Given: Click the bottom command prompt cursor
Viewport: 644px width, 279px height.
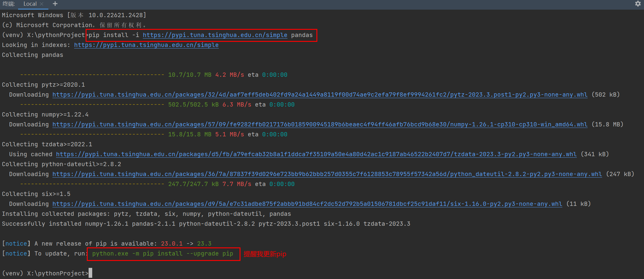Looking at the screenshot, I should [90, 273].
